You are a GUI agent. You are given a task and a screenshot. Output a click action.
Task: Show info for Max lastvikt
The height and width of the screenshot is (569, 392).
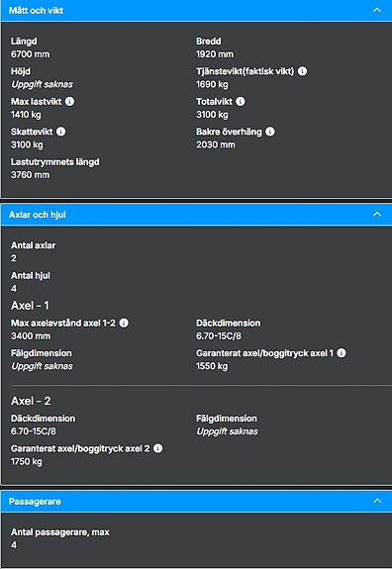(69, 101)
